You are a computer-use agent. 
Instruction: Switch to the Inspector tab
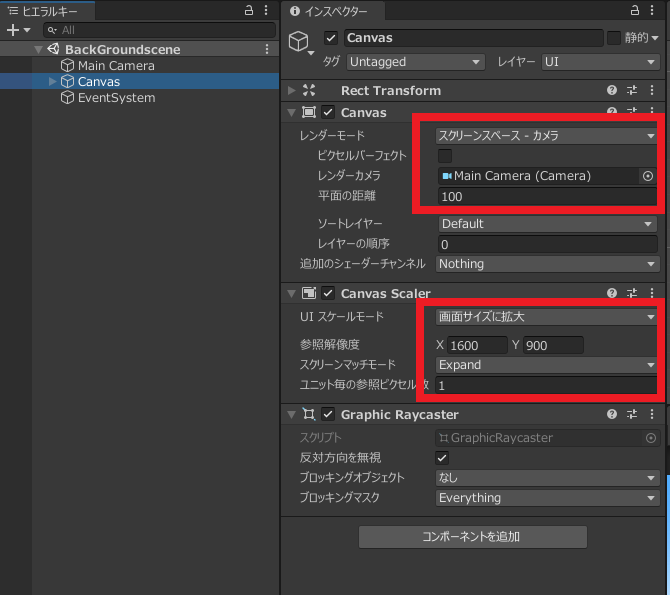pos(333,11)
